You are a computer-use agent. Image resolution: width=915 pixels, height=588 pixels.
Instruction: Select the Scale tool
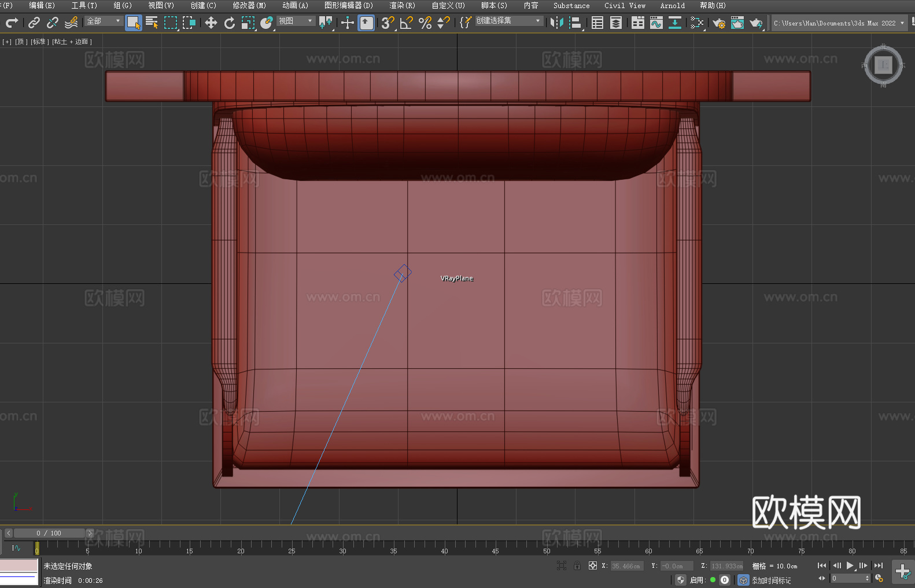(248, 23)
